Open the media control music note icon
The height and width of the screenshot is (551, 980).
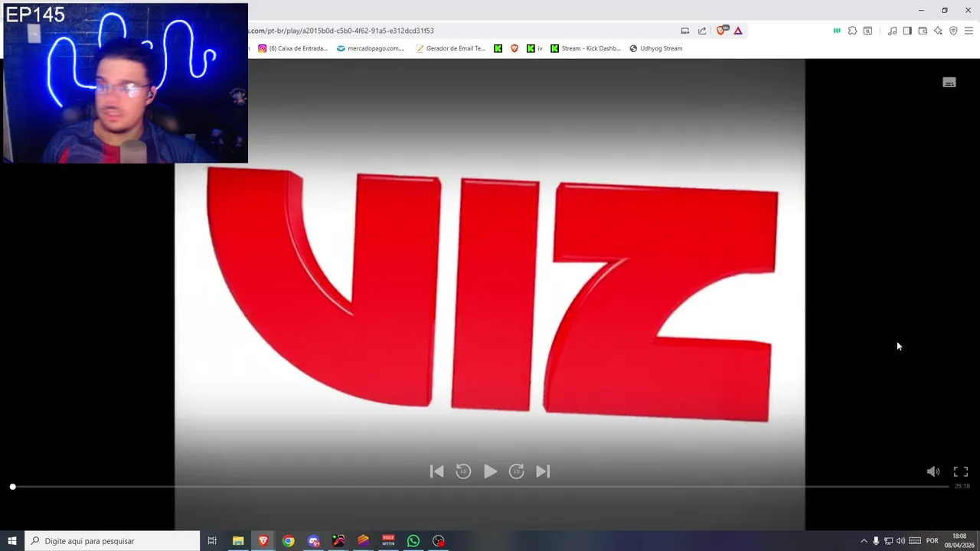click(892, 31)
